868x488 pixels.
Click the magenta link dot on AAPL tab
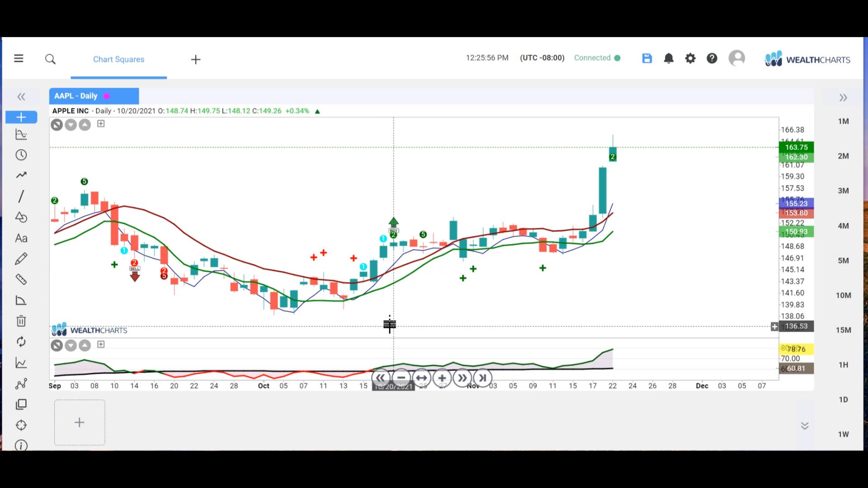coord(107,96)
